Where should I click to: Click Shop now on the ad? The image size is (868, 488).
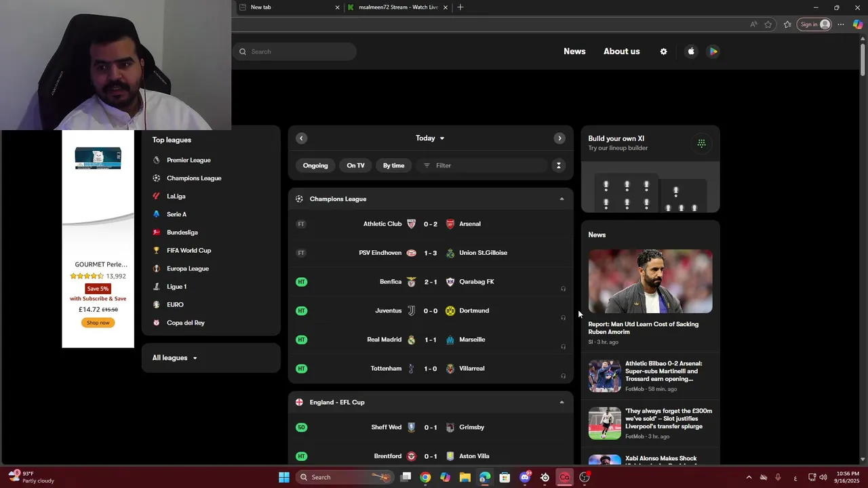coord(98,323)
